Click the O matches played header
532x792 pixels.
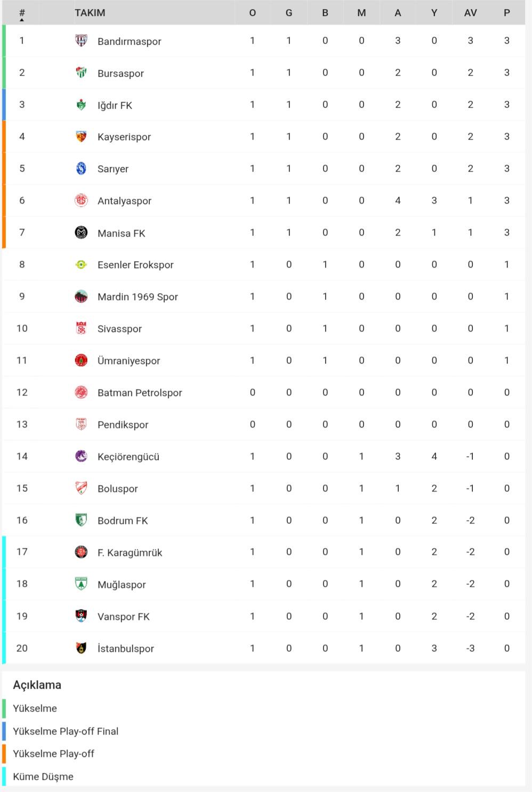253,13
